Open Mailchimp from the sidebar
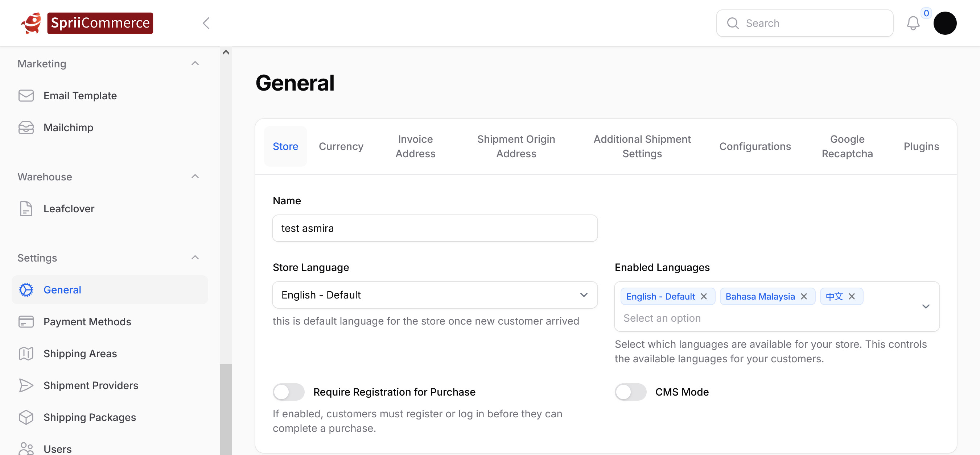The image size is (980, 455). pyautogui.click(x=68, y=128)
